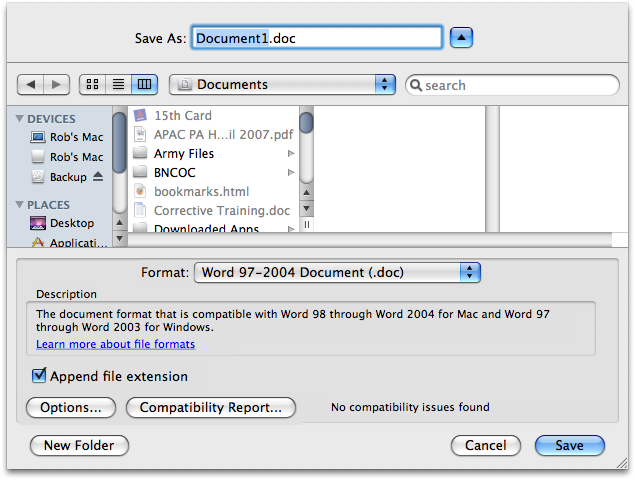
Task: Click the file list scrollbar down arrow
Action: (307, 209)
